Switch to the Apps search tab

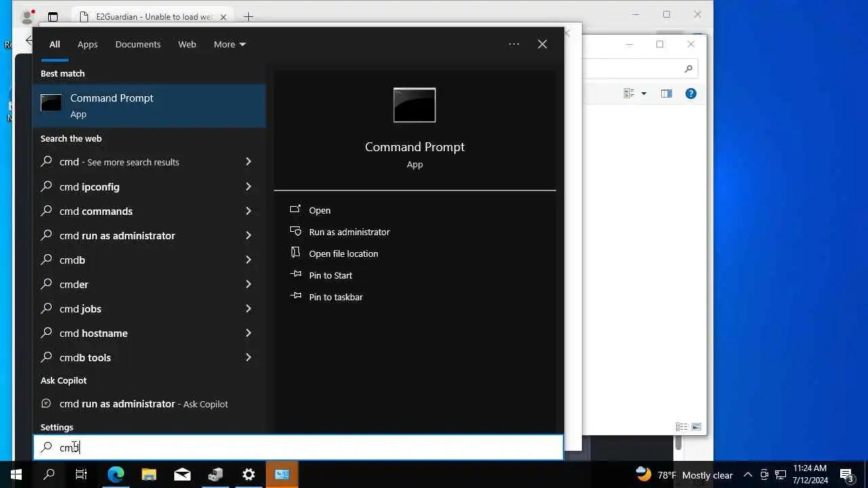click(x=87, y=44)
